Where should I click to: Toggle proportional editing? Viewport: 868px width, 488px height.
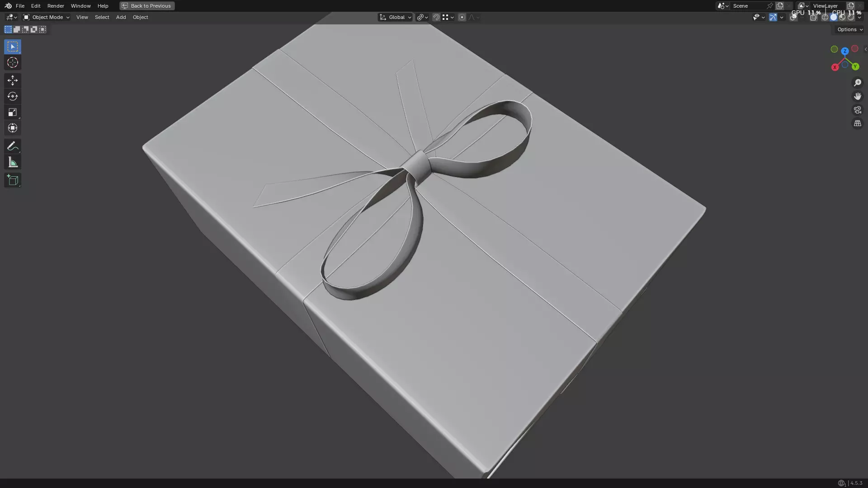[462, 17]
